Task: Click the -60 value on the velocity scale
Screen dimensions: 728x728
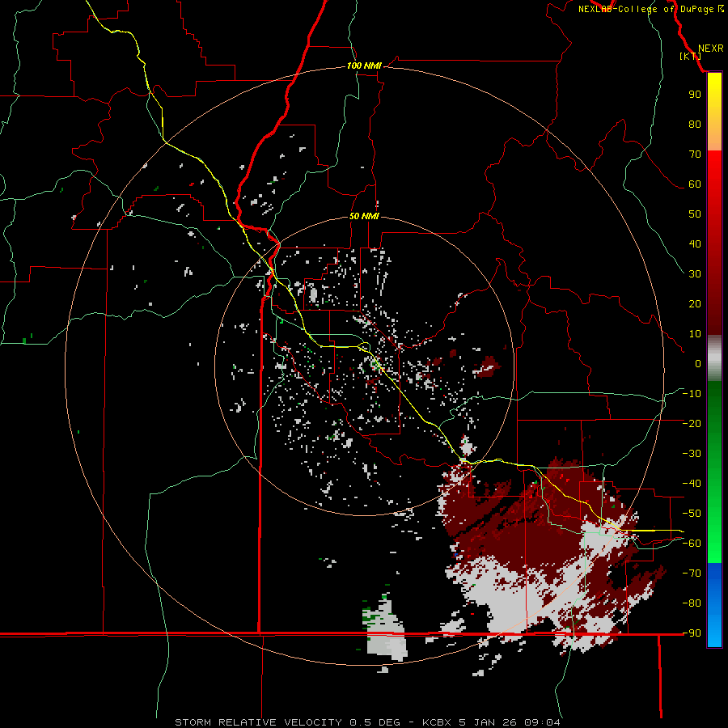Action: 692,544
